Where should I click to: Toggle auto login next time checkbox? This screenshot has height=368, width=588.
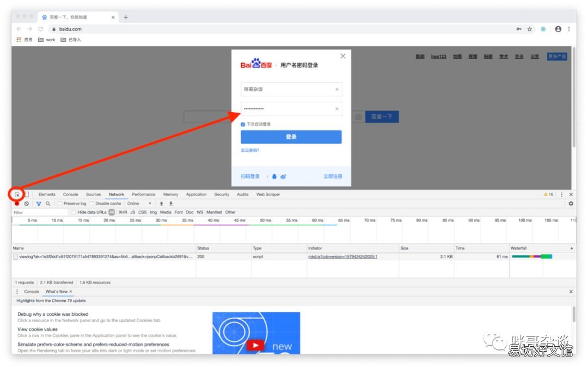tap(243, 124)
